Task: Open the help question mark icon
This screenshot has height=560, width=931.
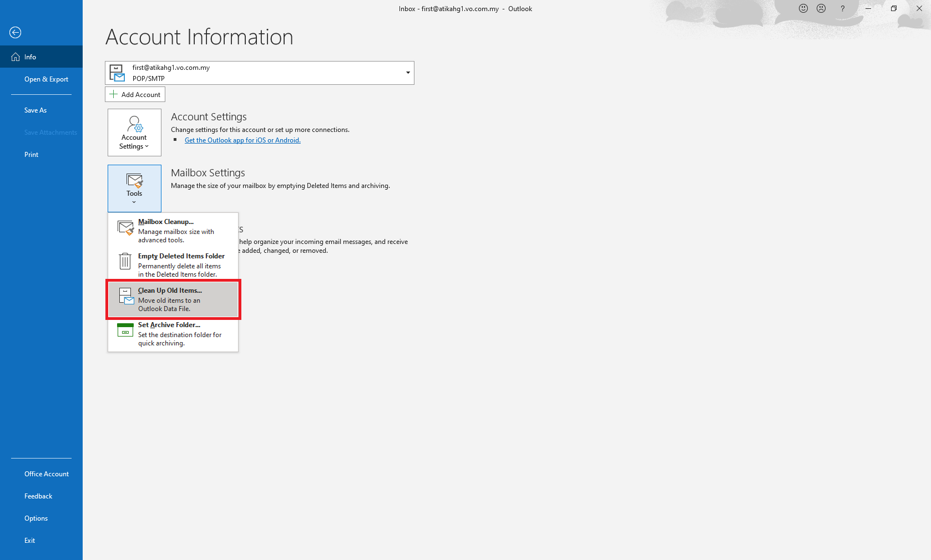Action: (x=842, y=8)
